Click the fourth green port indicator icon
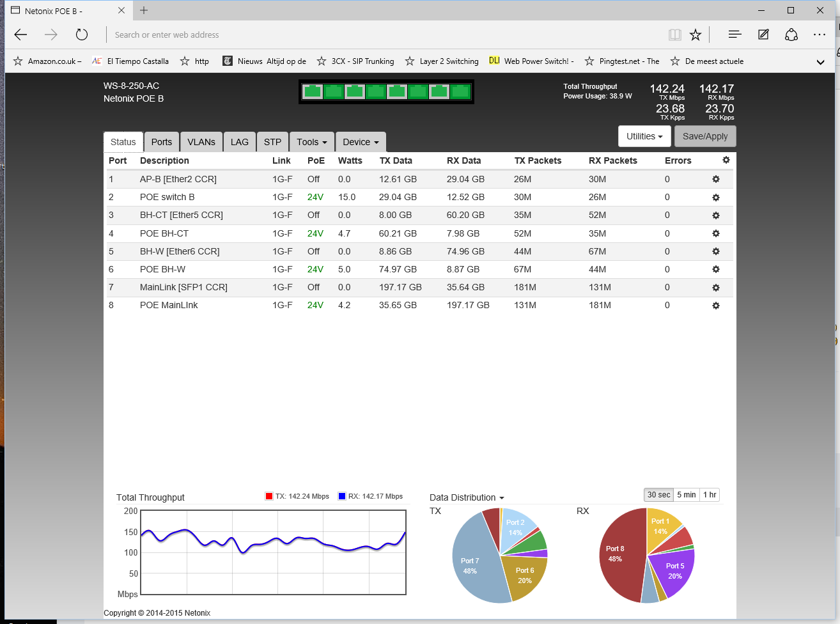840x624 pixels. tap(376, 91)
